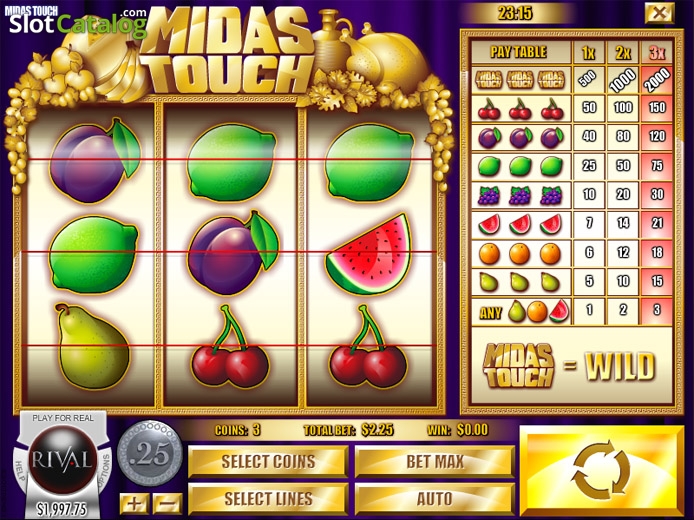Decrease coin value with the minus button
The width and height of the screenshot is (694, 520).
tap(167, 504)
